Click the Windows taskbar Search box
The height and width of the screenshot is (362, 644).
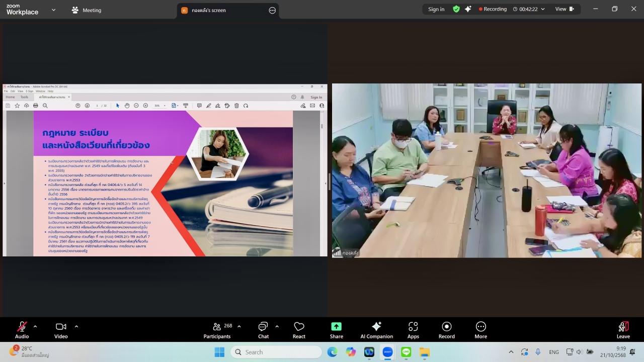tap(276, 352)
